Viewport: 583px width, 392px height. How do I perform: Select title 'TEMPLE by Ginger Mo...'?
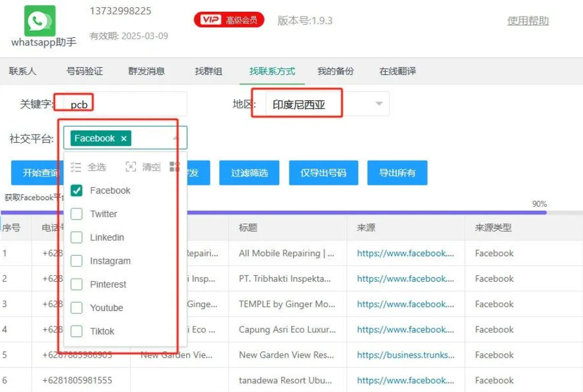287,304
